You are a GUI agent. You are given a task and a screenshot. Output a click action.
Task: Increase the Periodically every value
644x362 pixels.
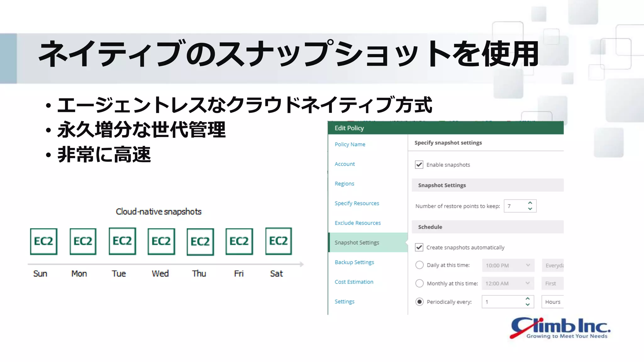[x=528, y=299]
